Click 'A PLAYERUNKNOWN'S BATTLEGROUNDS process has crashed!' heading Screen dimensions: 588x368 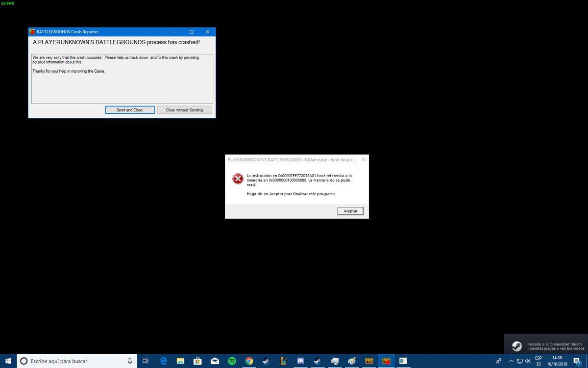point(116,43)
